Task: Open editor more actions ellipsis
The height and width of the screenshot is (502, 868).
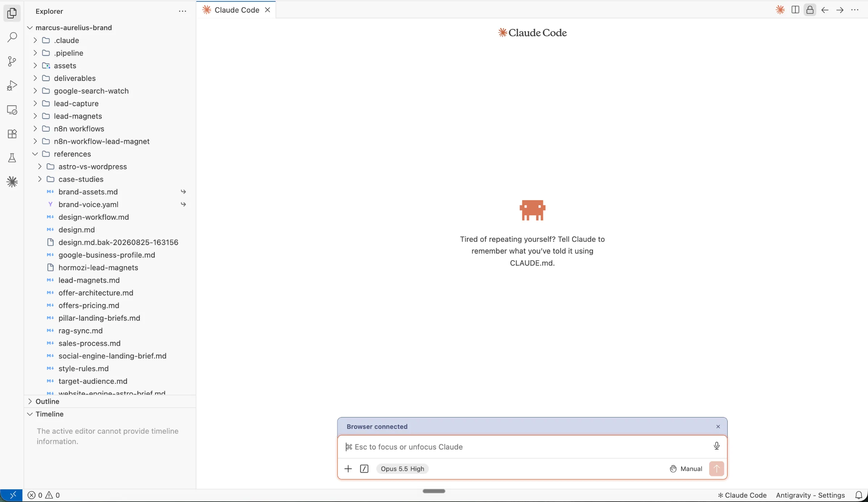Action: [855, 10]
